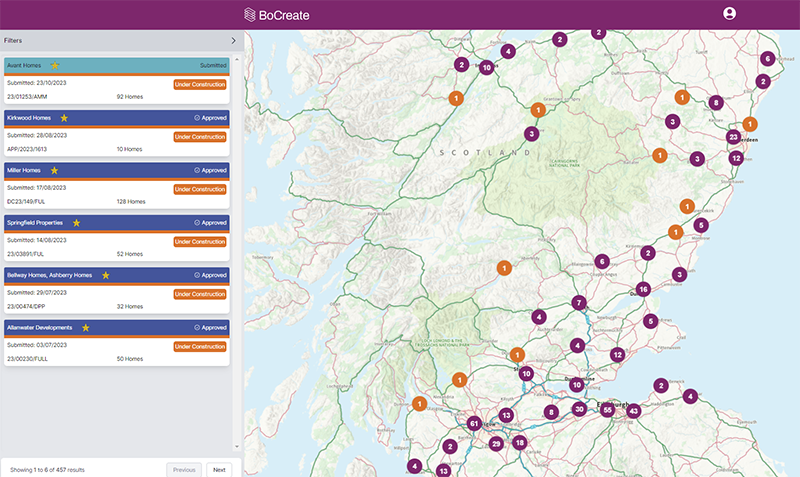
Task: Click reference 23/00474/DPP
Action: [x=26, y=307]
